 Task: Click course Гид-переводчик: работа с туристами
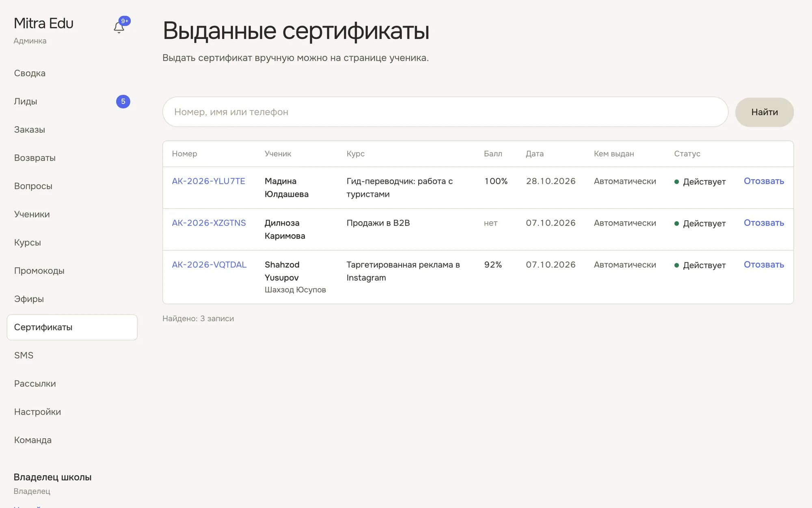(x=400, y=188)
